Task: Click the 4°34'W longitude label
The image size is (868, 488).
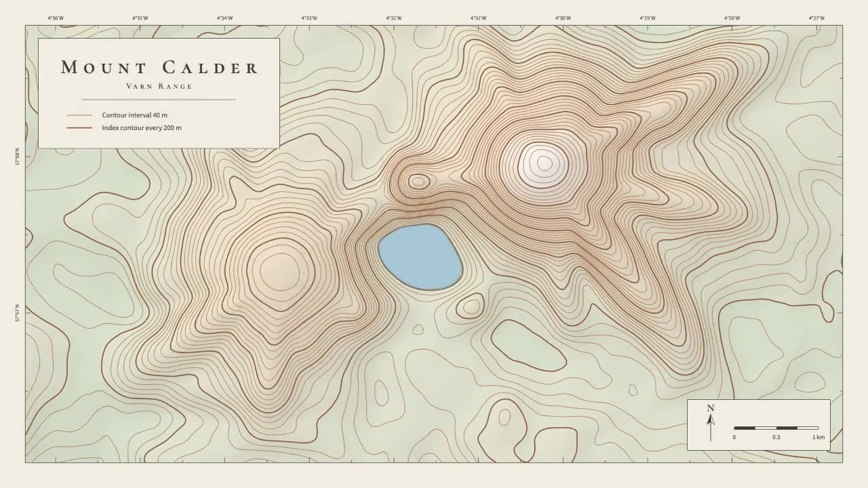Action: [224, 18]
